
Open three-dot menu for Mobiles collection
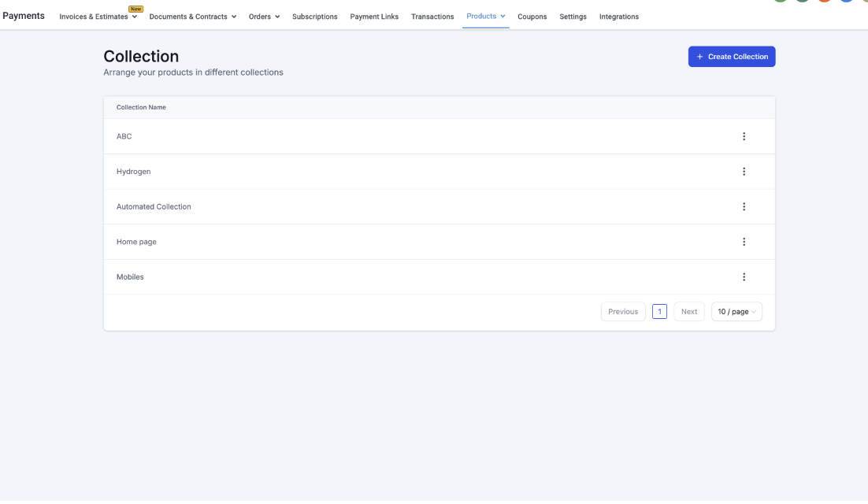pos(744,277)
